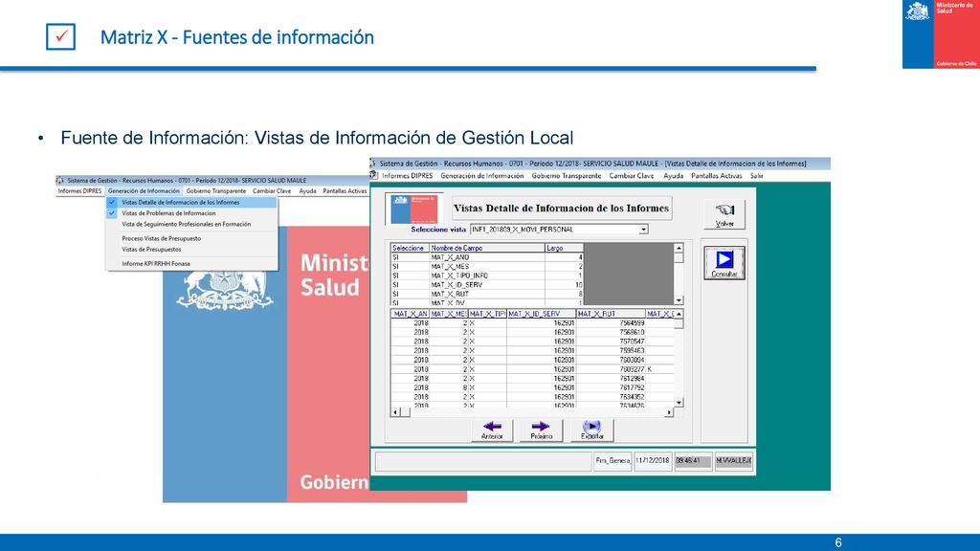Click down arrow of field list scrollbar

tap(679, 300)
